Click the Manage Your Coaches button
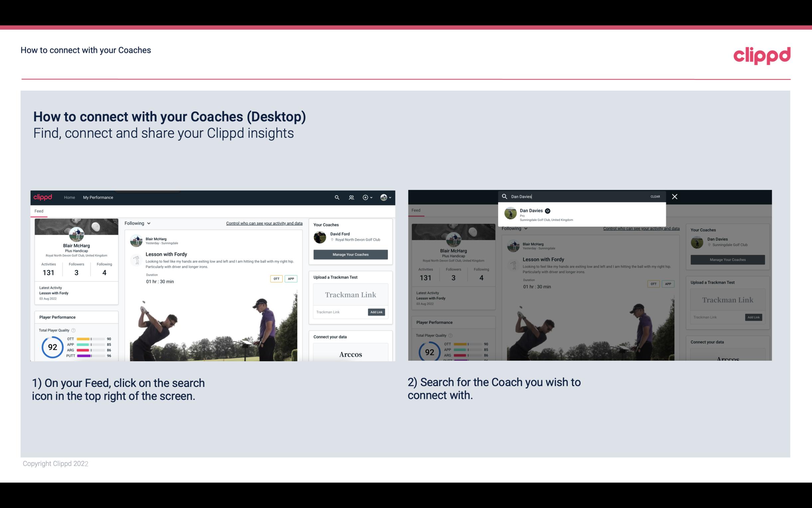The height and width of the screenshot is (508, 812). coord(350,254)
